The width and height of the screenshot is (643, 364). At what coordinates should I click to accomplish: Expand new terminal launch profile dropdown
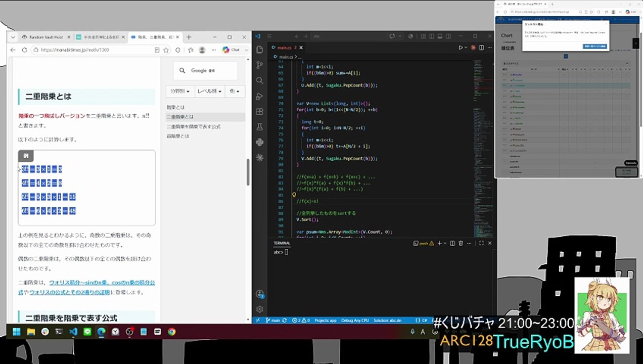tap(444, 243)
